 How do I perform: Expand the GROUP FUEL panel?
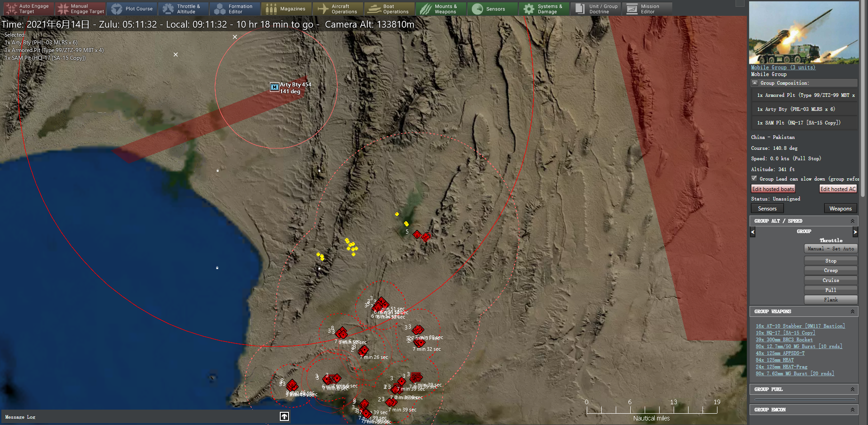(x=853, y=389)
